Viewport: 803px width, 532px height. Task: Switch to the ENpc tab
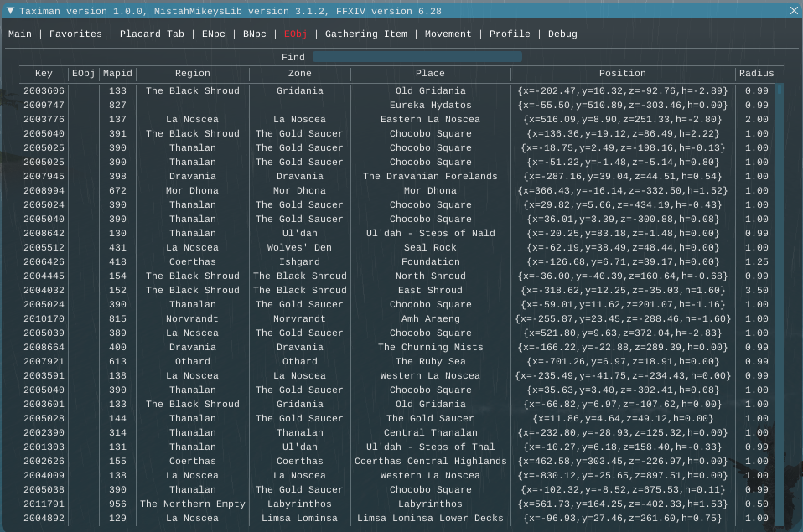click(x=213, y=34)
